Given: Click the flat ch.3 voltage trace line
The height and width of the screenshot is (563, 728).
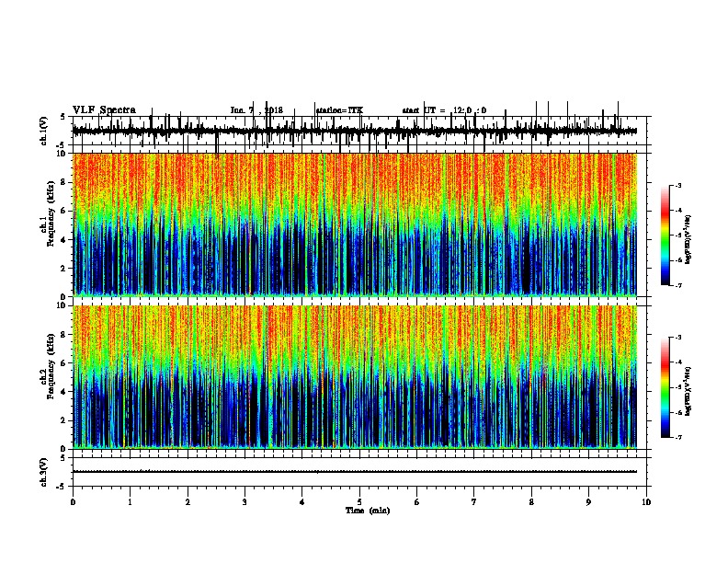Looking at the screenshot, I should coord(354,472).
